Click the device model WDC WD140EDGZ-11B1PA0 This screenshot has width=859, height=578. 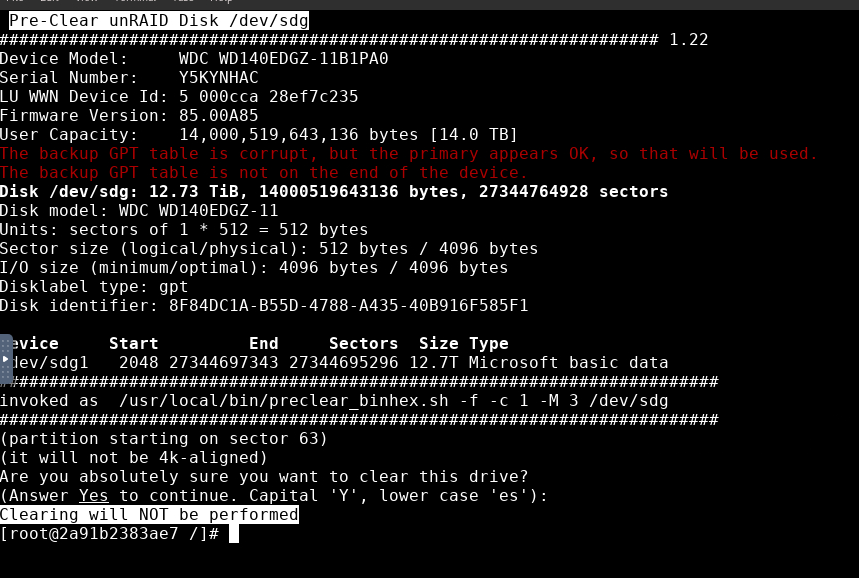[x=284, y=59]
